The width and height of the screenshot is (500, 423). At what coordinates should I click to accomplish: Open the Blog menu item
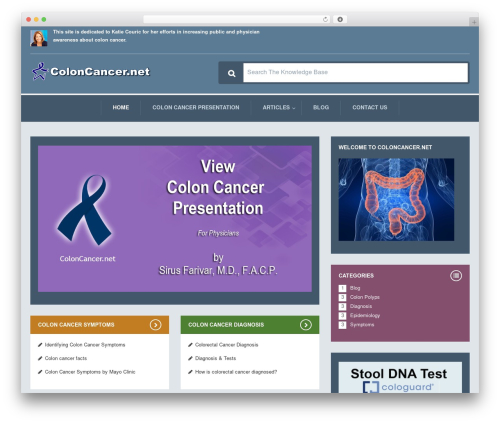click(321, 107)
